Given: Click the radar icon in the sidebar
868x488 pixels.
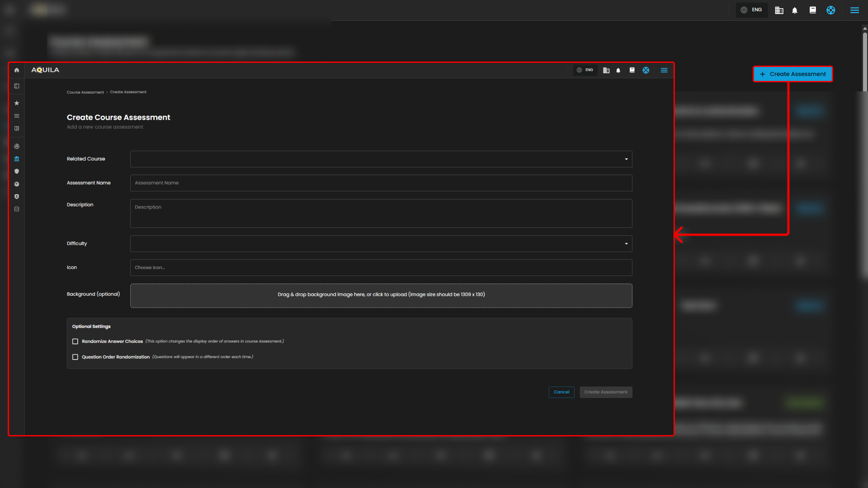Looking at the screenshot, I should click(x=17, y=147).
